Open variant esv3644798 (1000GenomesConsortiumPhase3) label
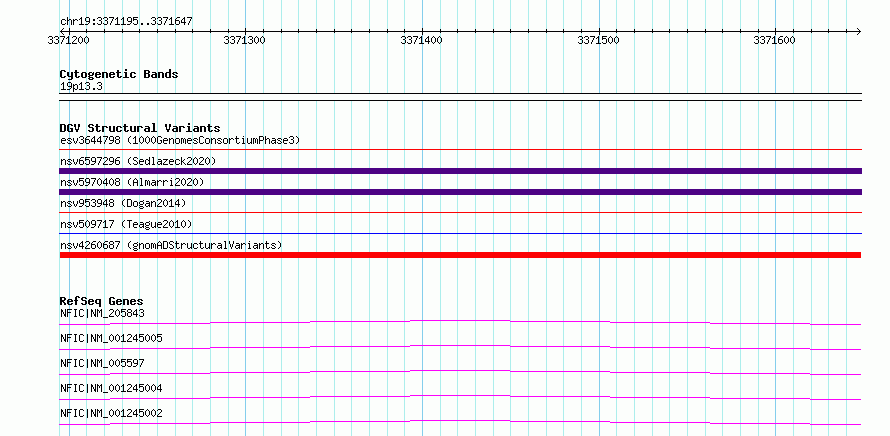 coord(180,140)
